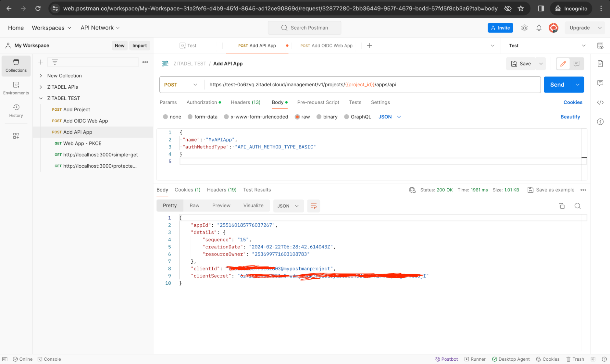Screen dimensions: 610x364
Task: Open the Environments sidebar panel
Action: click(x=16, y=88)
